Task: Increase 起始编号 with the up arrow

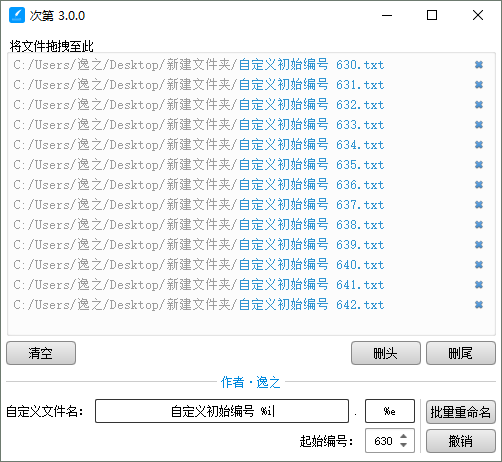Action: point(404,436)
